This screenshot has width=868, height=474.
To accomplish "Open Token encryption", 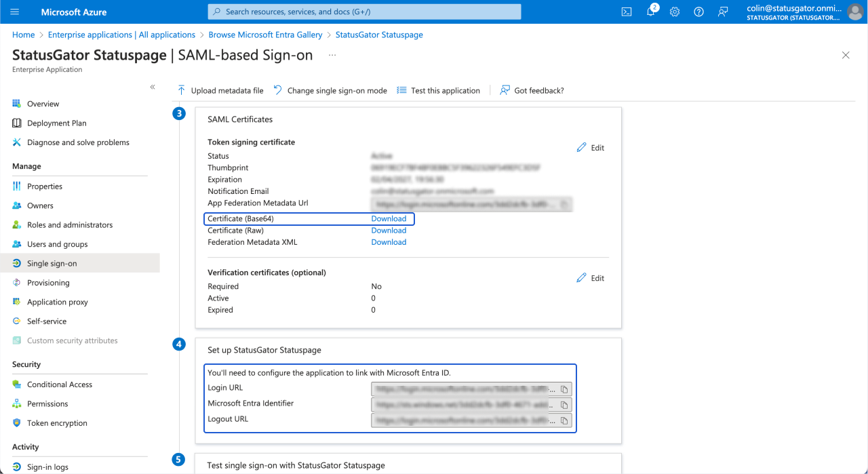I will point(57,423).
